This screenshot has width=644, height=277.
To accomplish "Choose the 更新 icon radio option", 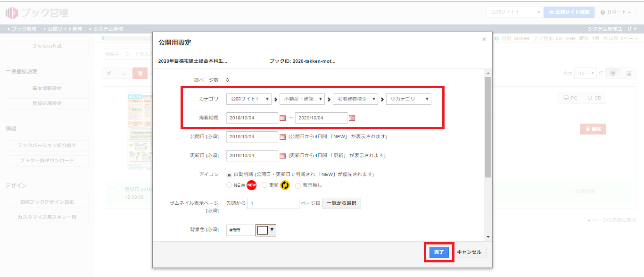I will (x=264, y=185).
